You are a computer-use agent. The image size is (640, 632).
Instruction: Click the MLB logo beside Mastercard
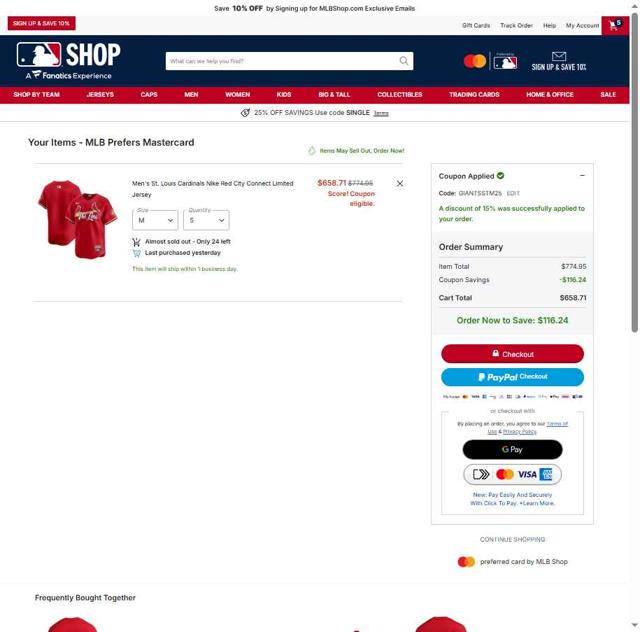point(505,62)
